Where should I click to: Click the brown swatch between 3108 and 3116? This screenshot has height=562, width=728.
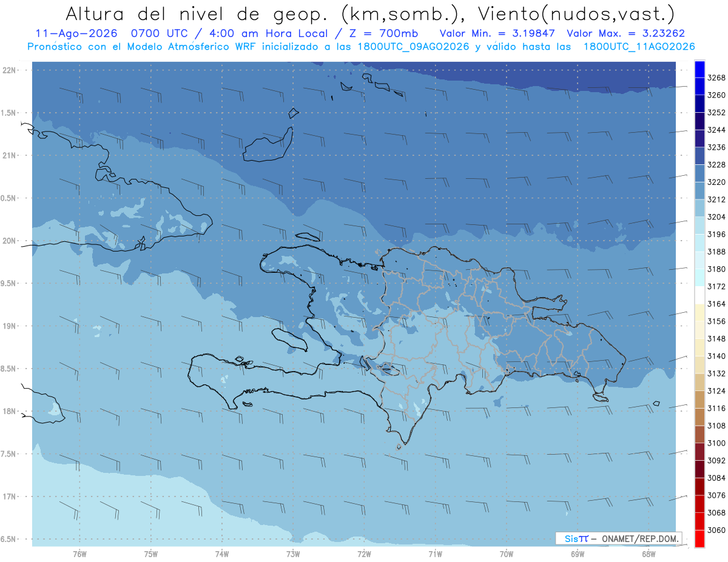coord(699,417)
